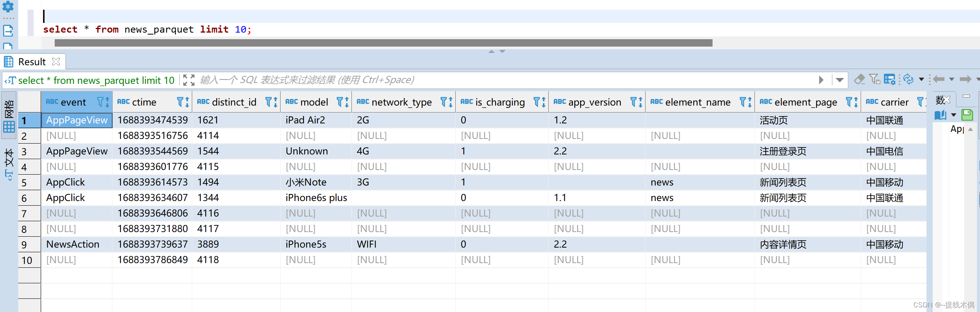980x312 pixels.
Task: Click the up arrow on panel divider
Action: pyautogui.click(x=491, y=51)
